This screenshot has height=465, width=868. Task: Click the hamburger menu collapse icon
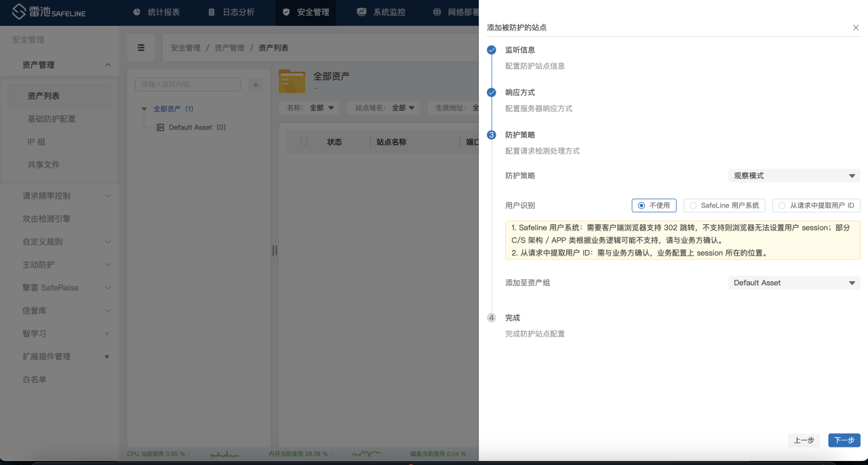click(141, 47)
